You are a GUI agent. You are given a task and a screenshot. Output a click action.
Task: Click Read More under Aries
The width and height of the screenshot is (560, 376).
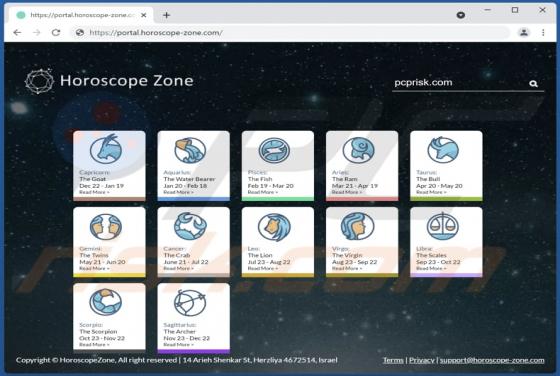point(347,192)
